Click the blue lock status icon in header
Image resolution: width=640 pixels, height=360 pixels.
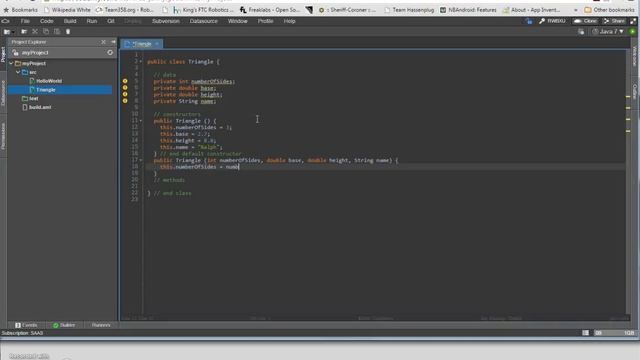tap(529, 21)
